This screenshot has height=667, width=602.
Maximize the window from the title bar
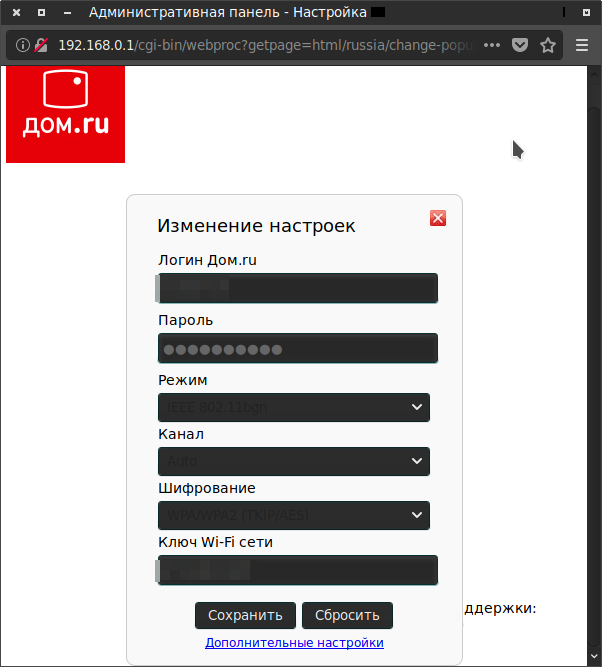click(42, 12)
